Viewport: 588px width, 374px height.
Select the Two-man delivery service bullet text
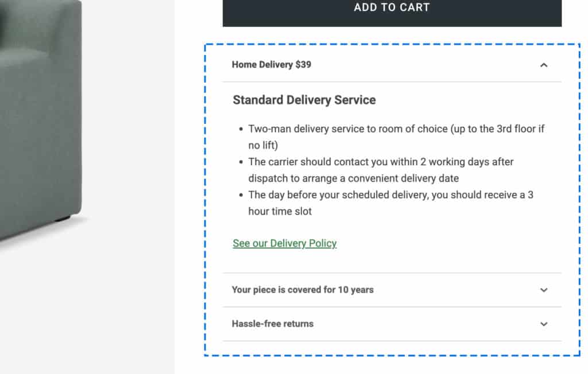pos(396,137)
